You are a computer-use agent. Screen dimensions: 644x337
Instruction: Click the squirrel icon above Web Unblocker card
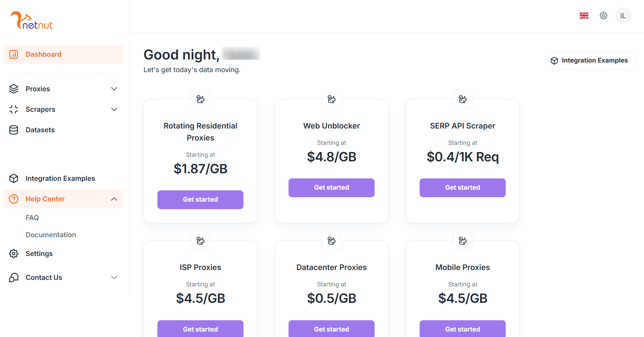pos(331,99)
